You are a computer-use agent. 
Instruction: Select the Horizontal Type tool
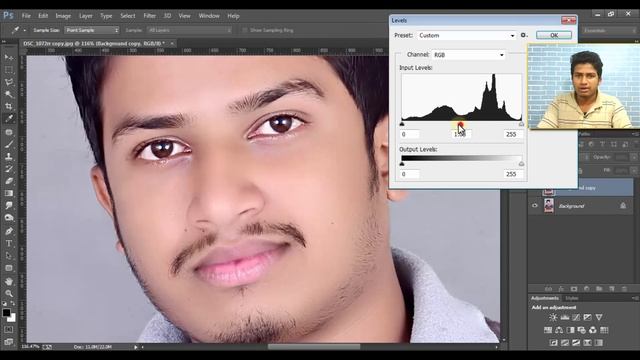(9, 244)
